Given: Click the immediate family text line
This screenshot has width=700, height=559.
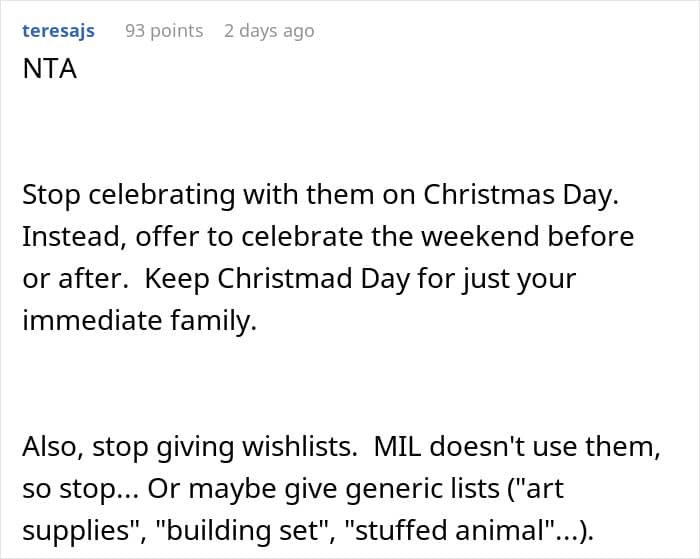Looking at the screenshot, I should click(140, 321).
